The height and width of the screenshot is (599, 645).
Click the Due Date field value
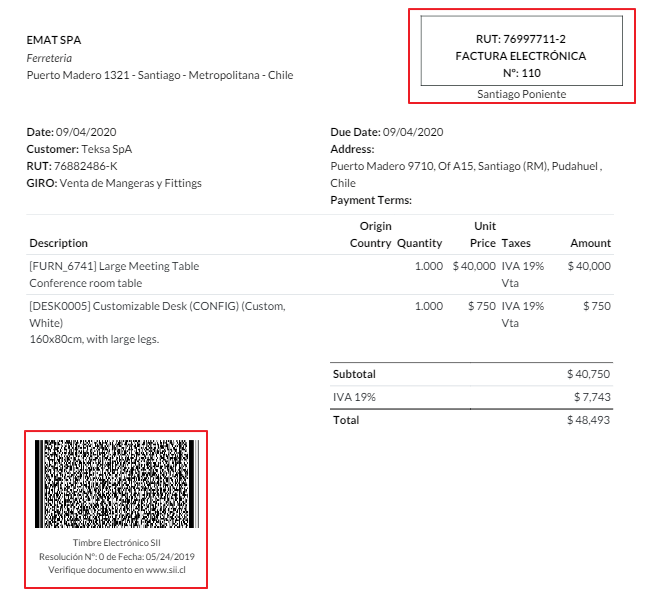click(413, 132)
